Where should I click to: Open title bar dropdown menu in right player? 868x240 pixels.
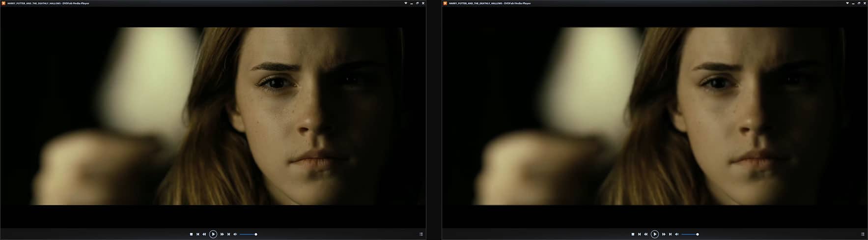coord(847,3)
